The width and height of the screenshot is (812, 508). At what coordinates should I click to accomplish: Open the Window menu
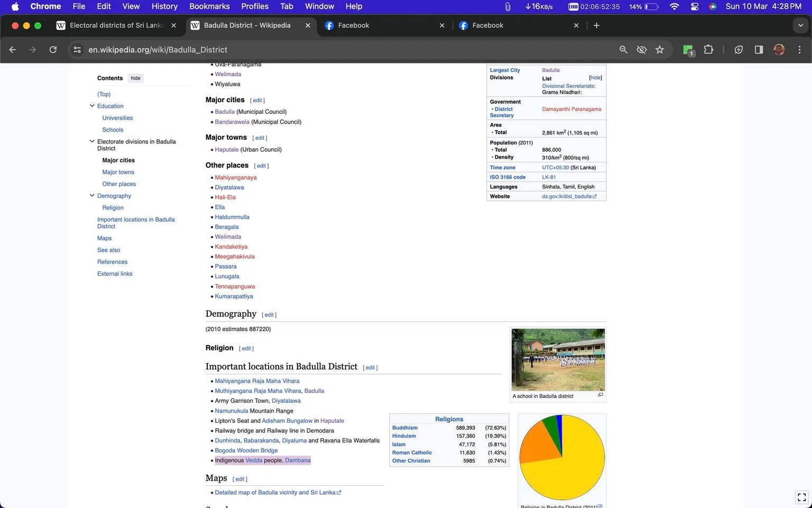319,6
